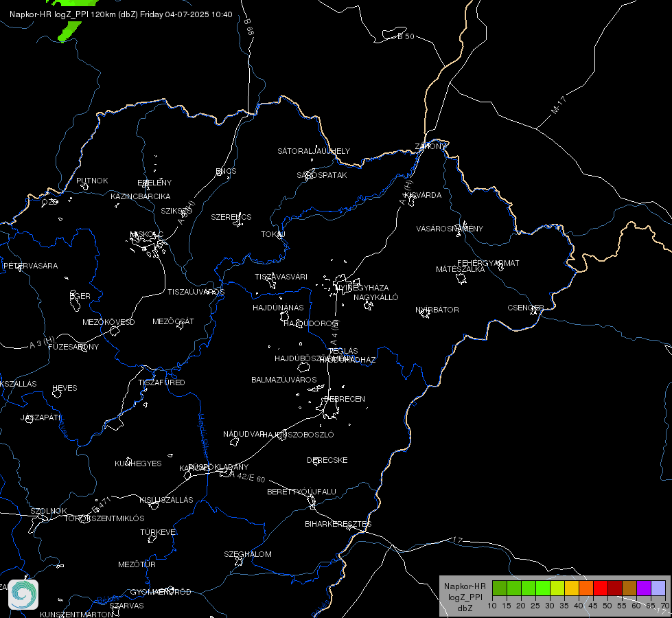The image size is (672, 618).
Task: Select the 50-55 dbZ dark red swatch
Action: [x=615, y=588]
